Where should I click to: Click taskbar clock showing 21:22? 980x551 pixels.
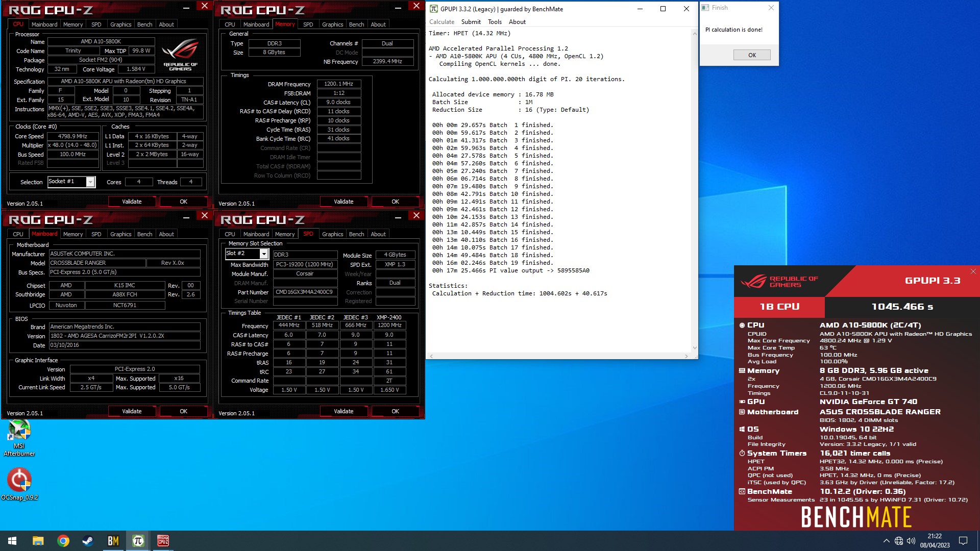coord(935,541)
